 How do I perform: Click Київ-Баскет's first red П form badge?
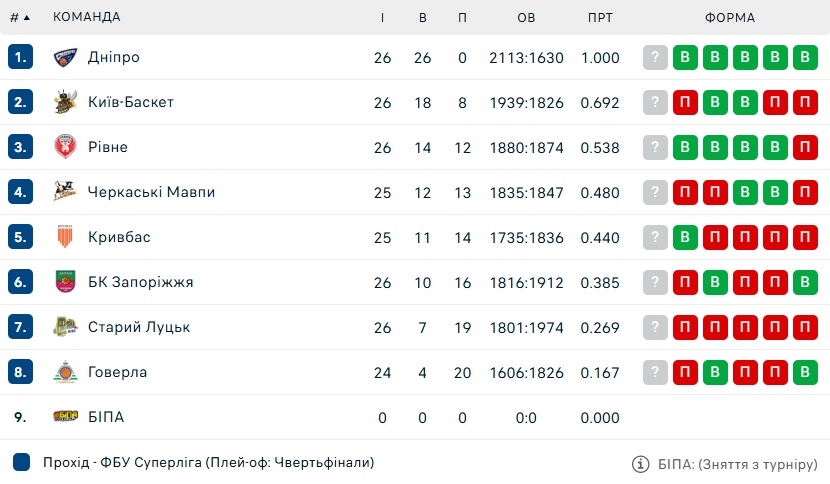(685, 102)
